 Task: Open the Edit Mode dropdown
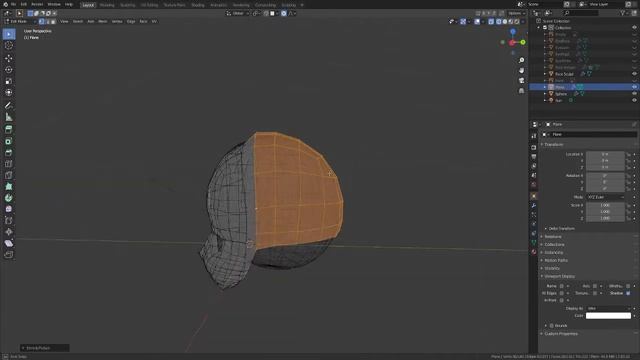pos(20,21)
